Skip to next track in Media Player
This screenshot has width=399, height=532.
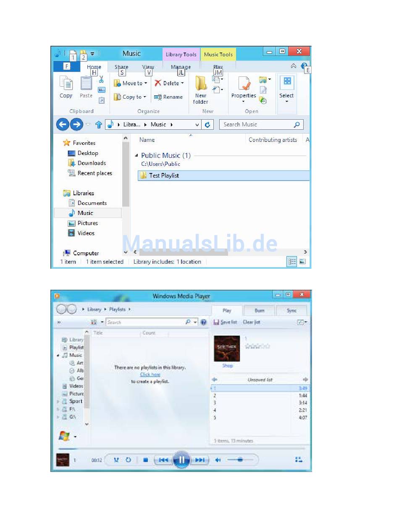200,460
